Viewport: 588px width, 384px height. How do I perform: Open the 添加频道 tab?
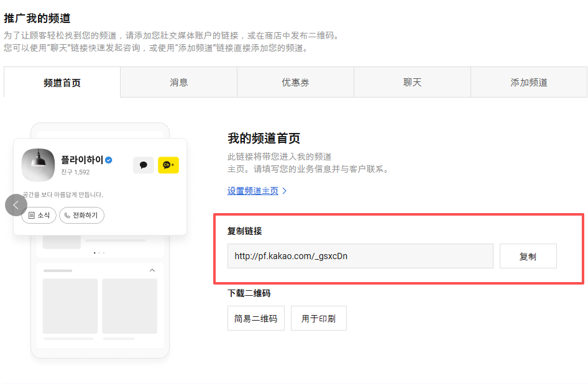[x=528, y=83]
